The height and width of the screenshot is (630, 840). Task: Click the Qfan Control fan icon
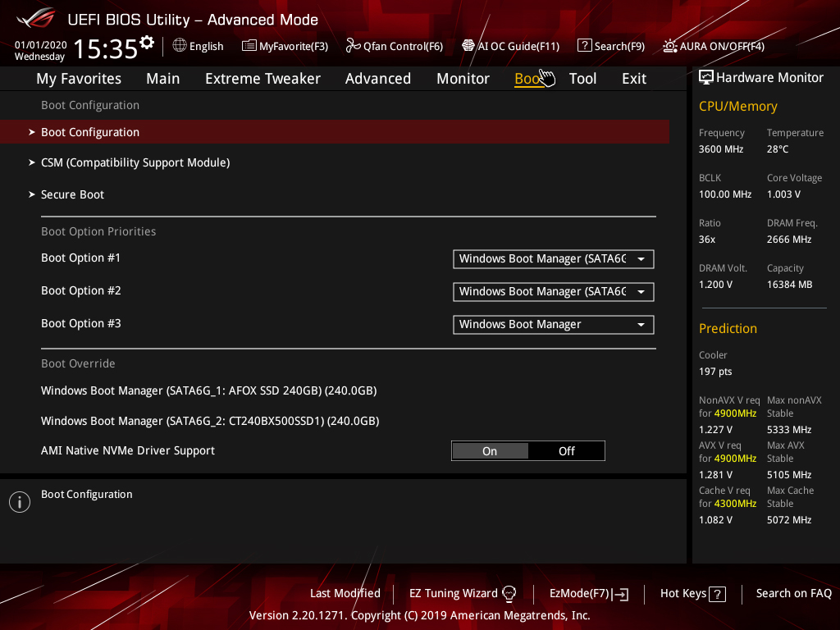[x=353, y=46]
